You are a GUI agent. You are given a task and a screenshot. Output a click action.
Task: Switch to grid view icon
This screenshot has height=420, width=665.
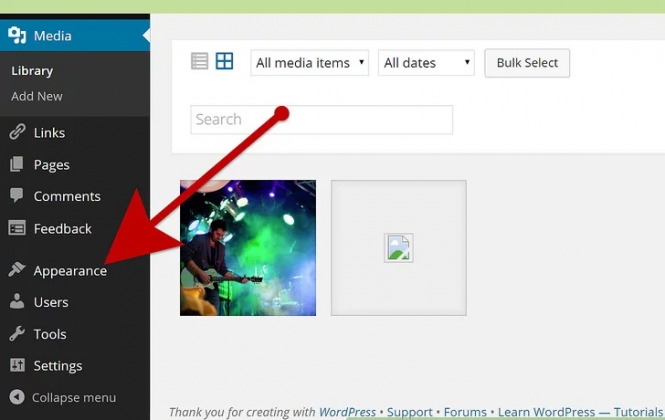pyautogui.click(x=224, y=62)
